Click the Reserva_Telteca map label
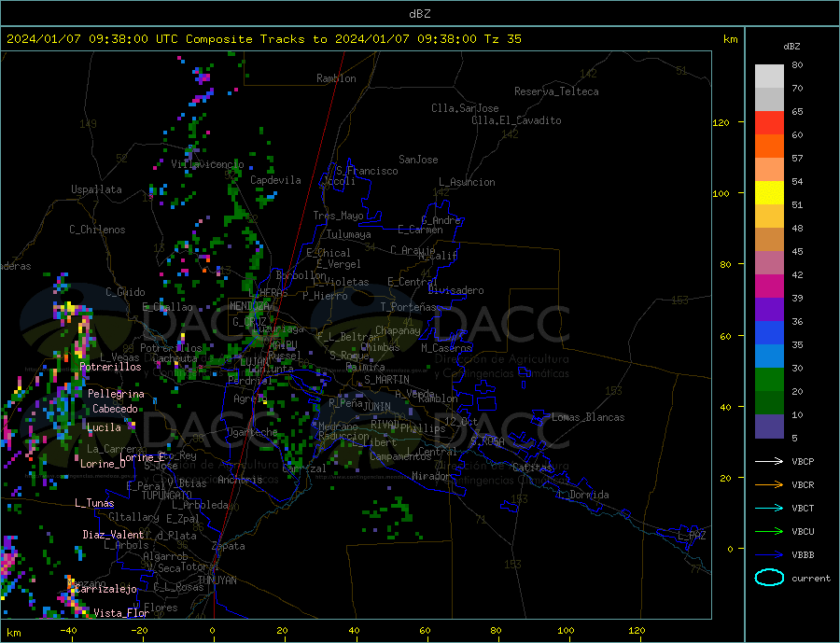Image resolution: width=840 pixels, height=643 pixels. click(x=556, y=91)
